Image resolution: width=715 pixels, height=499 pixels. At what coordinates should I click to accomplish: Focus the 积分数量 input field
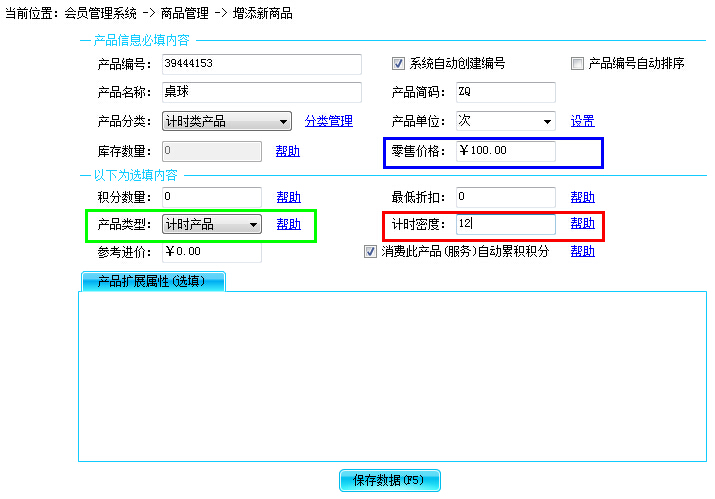(x=211, y=198)
